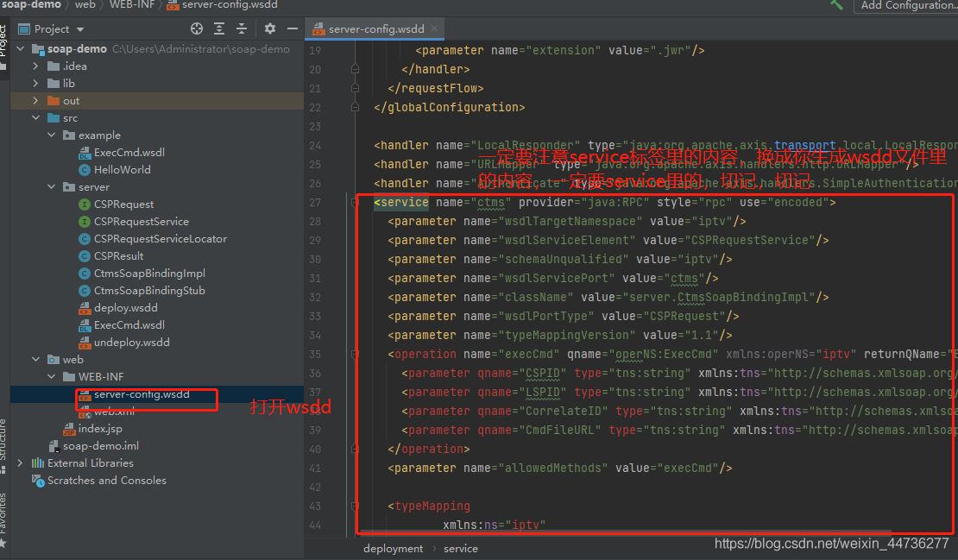The image size is (958, 560).
Task: Open the CtmsSoapBindingImpl class
Action: tap(149, 274)
